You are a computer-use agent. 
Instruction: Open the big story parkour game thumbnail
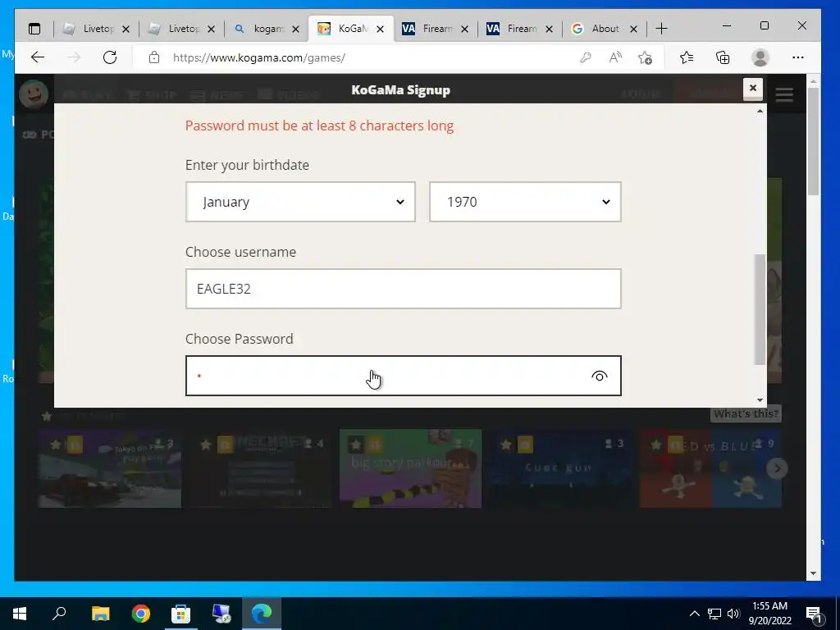pyautogui.click(x=410, y=468)
